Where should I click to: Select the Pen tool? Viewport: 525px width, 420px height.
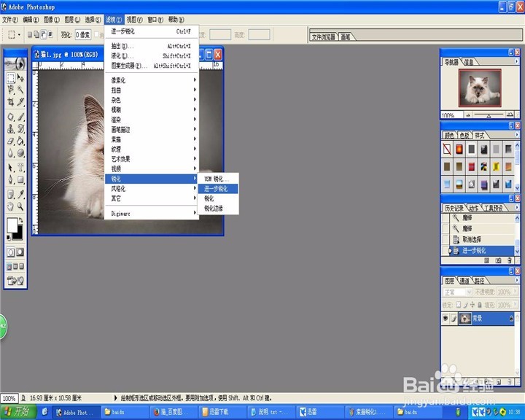11,179
